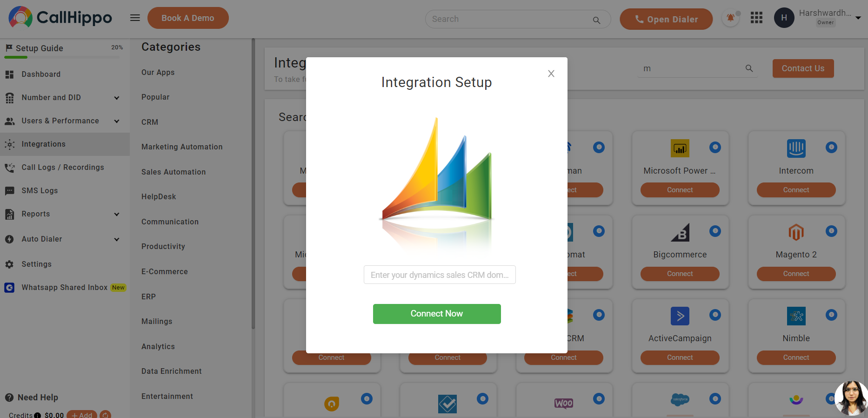Viewport: 868px width, 418px height.
Task: Expand Users & Performance chevron
Action: [117, 121]
